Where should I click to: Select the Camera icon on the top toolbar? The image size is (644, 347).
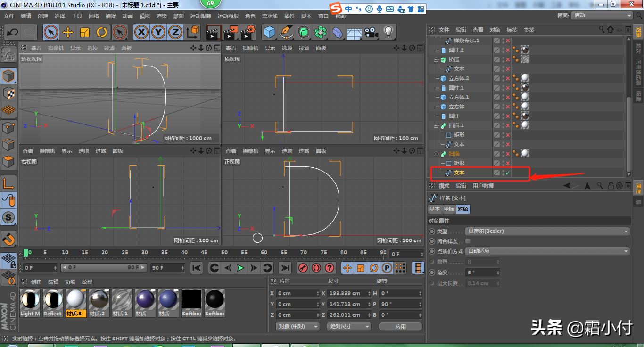371,32
